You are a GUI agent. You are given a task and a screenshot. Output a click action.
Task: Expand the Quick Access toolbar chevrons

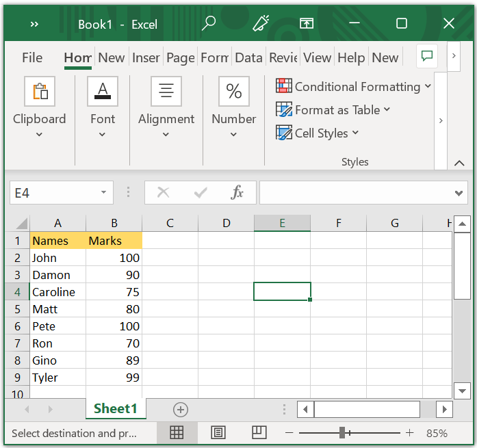tap(34, 24)
